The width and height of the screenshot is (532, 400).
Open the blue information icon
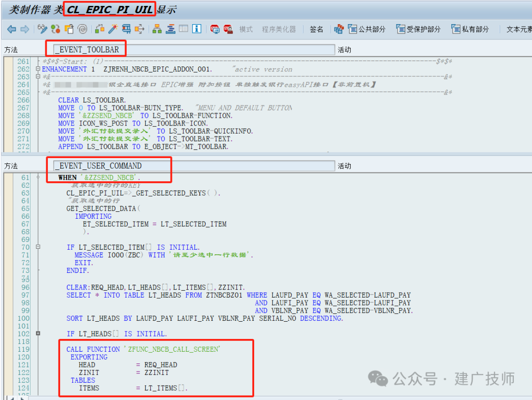click(197, 29)
